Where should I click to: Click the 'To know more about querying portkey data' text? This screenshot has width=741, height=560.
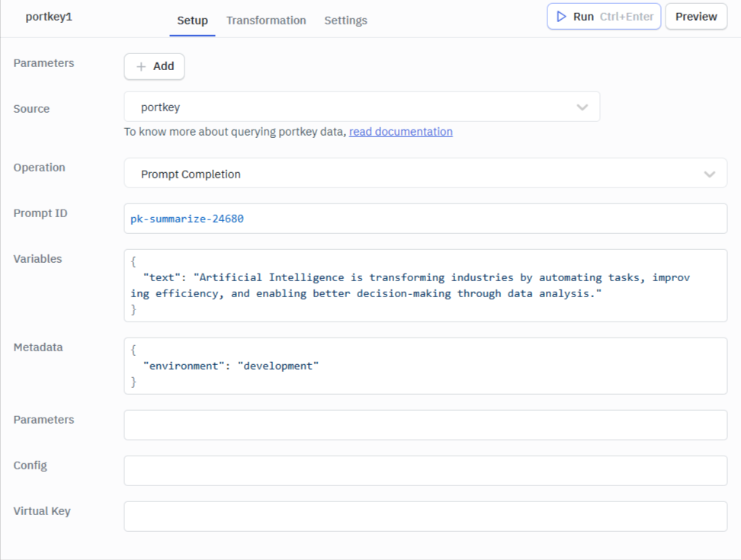point(235,132)
